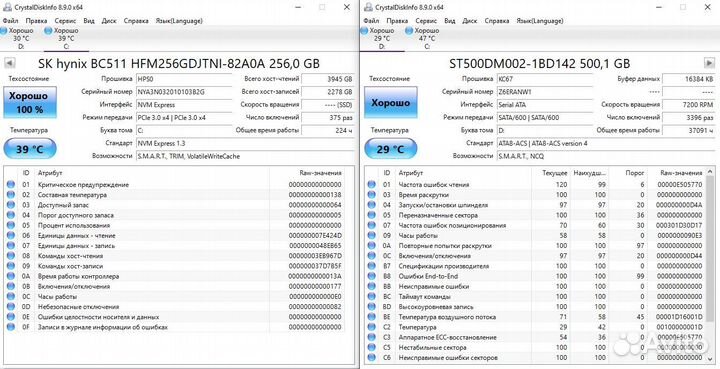Click firmware field HPS0

184,78
